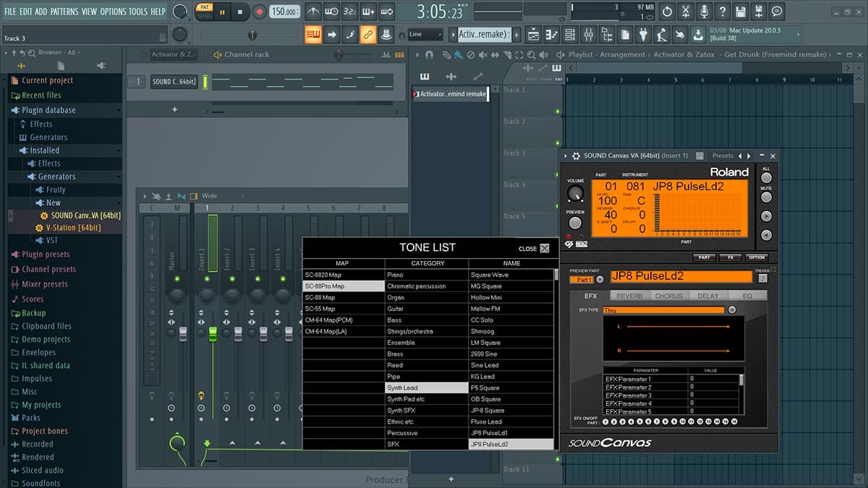The width and height of the screenshot is (868, 488).
Task: Click the one-click audio recording microphone icon
Action: (x=704, y=12)
